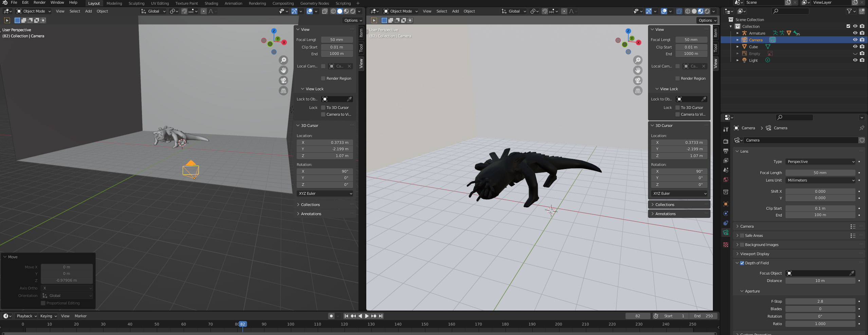Click the zoom magnifier in left viewport
Screen dimensions: 868x335
[x=283, y=60]
